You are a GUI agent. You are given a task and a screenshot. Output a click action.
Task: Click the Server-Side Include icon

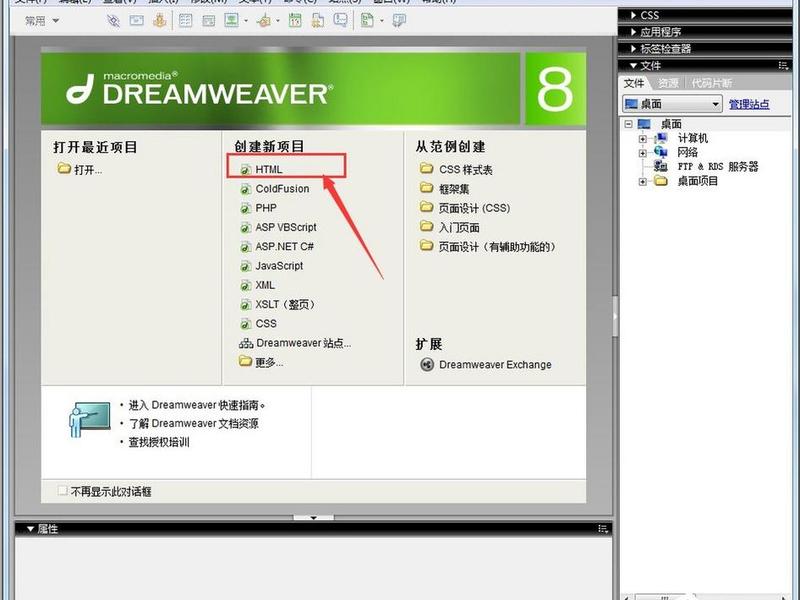[x=318, y=21]
